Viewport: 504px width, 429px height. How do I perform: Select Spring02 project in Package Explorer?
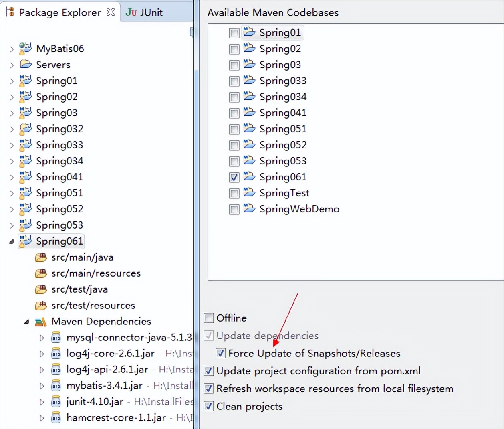point(56,97)
